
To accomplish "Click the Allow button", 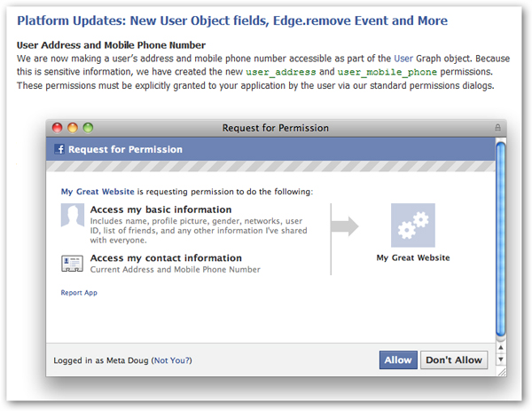I will (398, 360).
